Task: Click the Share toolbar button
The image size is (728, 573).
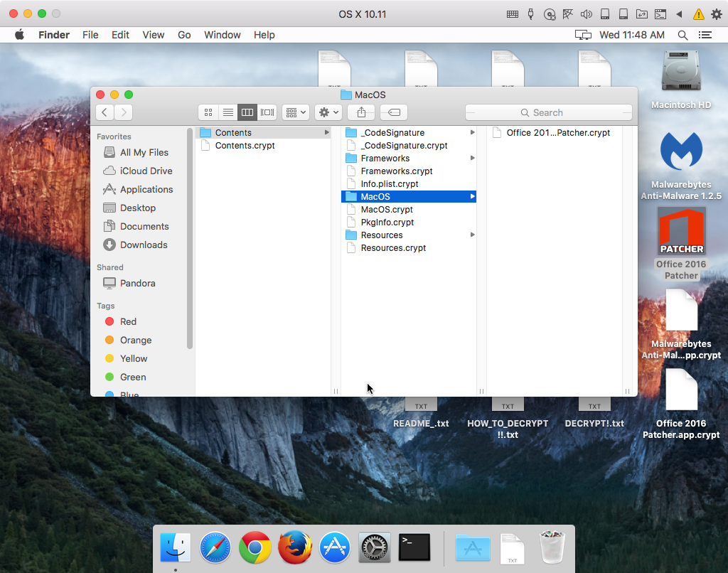Action: [x=361, y=112]
